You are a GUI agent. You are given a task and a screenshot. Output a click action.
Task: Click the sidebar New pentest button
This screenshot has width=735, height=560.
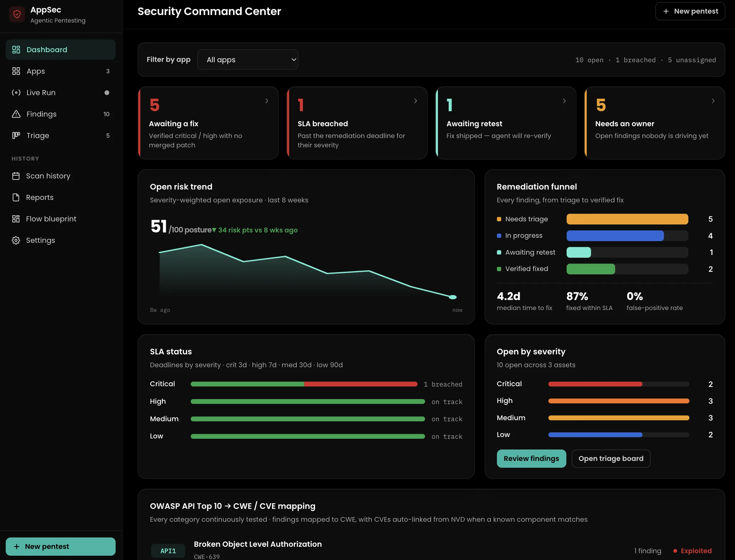pyautogui.click(x=60, y=546)
